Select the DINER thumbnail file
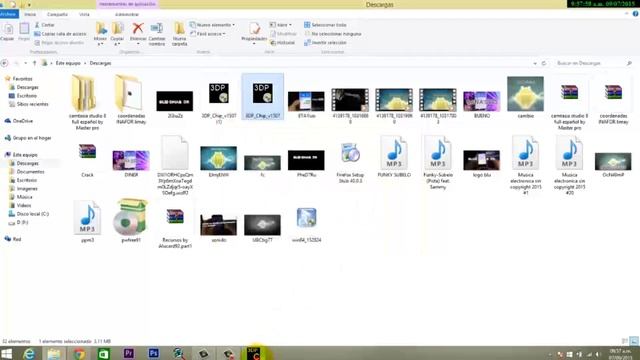The width and height of the screenshot is (640, 360). (x=131, y=163)
